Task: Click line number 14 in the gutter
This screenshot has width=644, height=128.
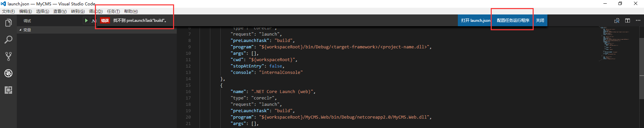Action: coord(188,79)
